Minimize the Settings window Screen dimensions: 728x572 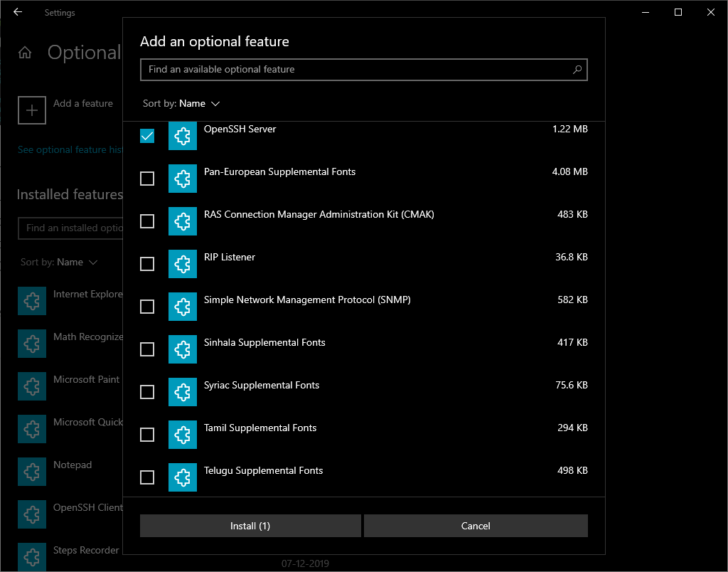pyautogui.click(x=646, y=13)
